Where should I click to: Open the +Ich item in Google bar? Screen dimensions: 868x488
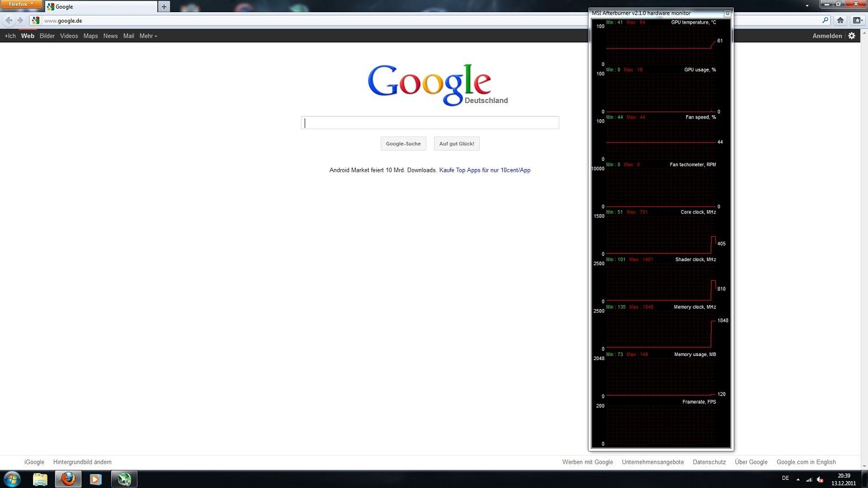coord(10,36)
